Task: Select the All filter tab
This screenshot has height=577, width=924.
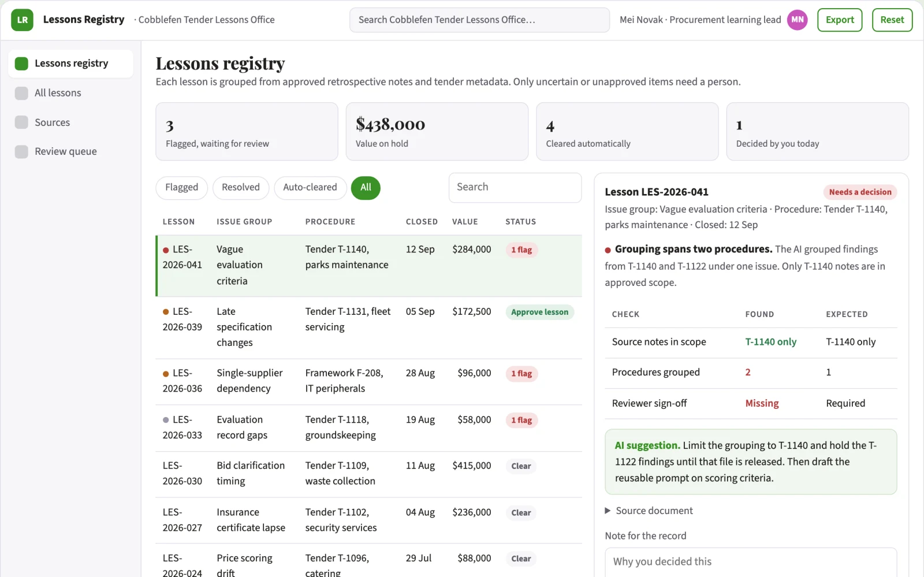Action: coord(366,188)
